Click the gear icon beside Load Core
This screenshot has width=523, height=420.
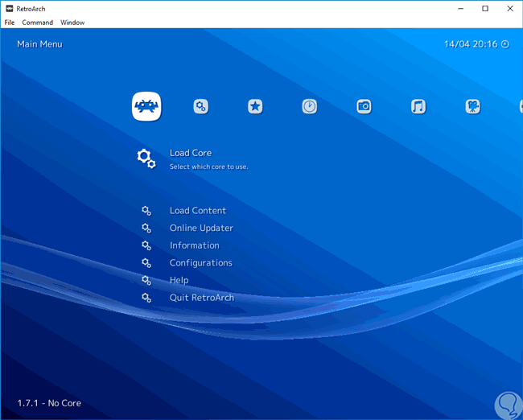click(x=146, y=158)
